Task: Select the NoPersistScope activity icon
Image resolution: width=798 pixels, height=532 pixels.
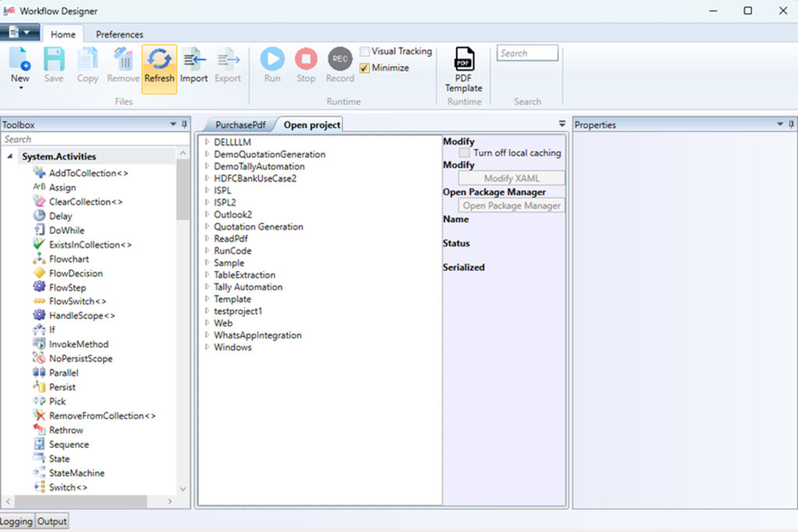Action: [39, 358]
